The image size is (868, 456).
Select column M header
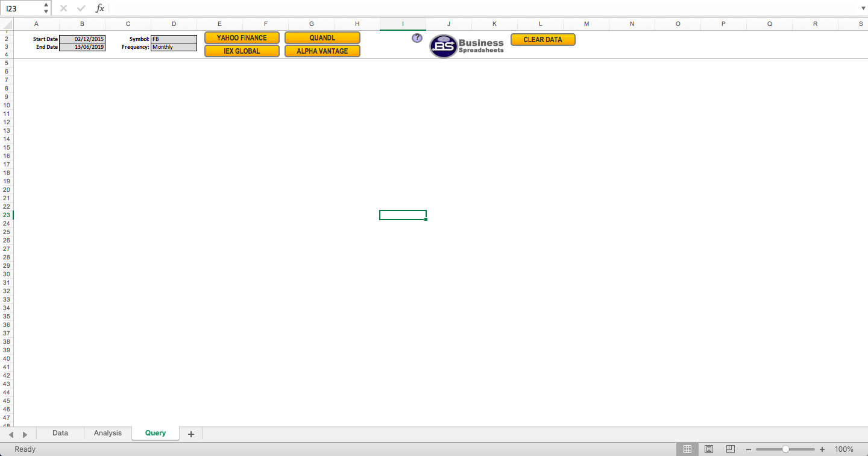point(586,24)
